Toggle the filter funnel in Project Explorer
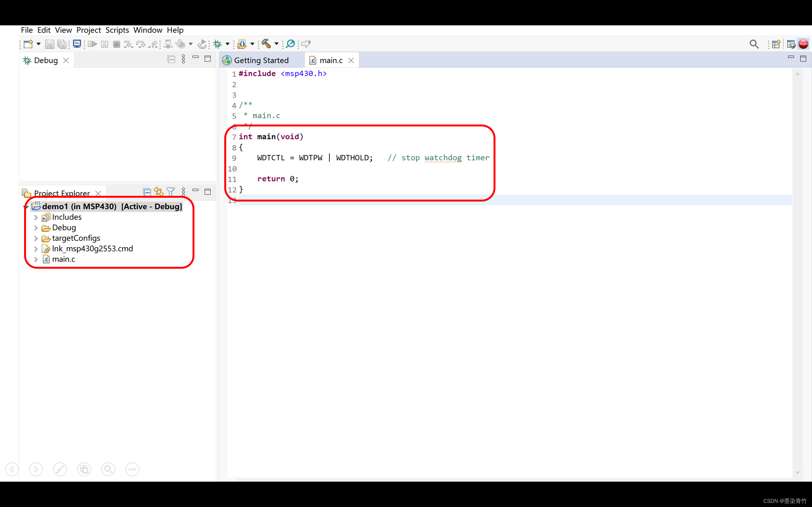 pyautogui.click(x=170, y=192)
